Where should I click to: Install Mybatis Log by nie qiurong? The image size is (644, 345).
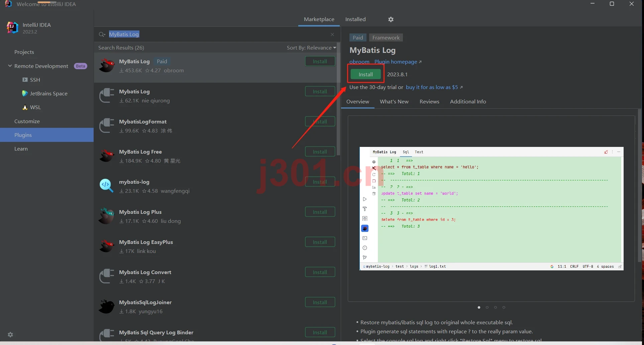click(x=320, y=91)
